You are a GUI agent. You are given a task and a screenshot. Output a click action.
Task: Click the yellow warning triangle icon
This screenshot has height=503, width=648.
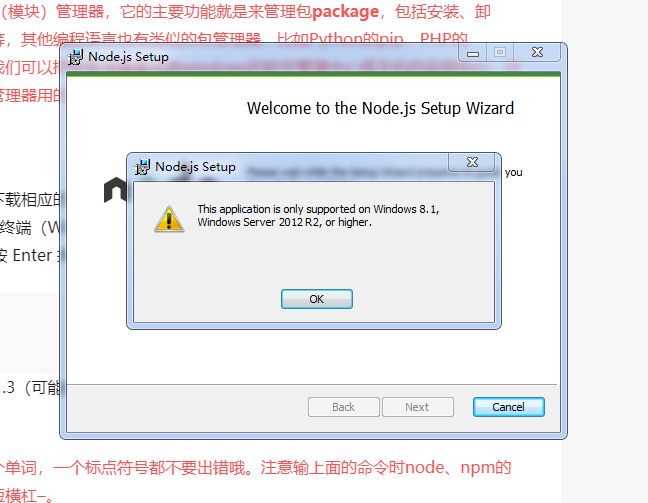pos(169,219)
